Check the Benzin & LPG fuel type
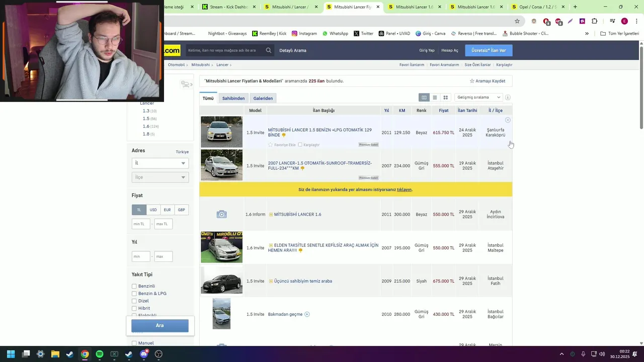Image resolution: width=644 pixels, height=362 pixels. click(134, 294)
